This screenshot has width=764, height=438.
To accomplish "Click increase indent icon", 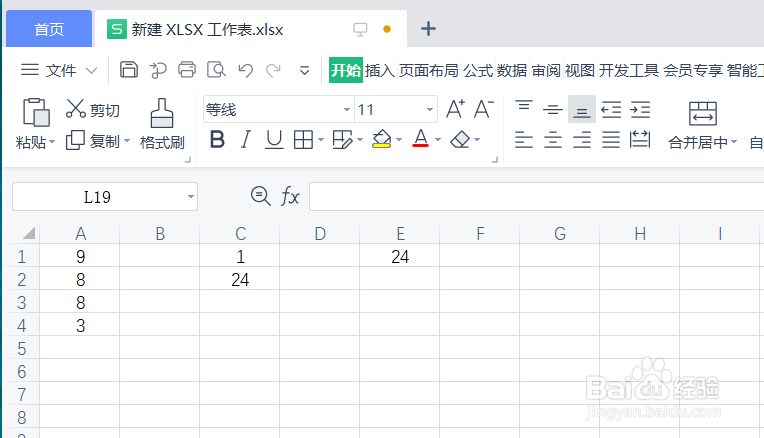I will pos(640,110).
